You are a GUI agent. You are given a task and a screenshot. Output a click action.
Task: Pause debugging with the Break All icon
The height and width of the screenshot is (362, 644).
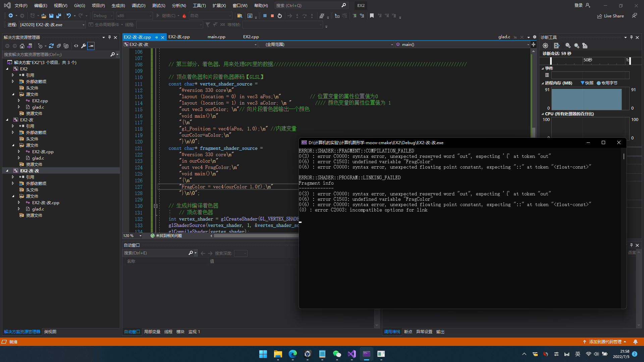[265, 16]
